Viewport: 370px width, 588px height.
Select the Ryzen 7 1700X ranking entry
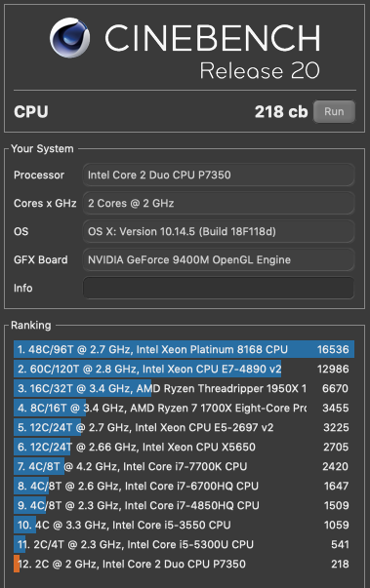pyautogui.click(x=184, y=408)
